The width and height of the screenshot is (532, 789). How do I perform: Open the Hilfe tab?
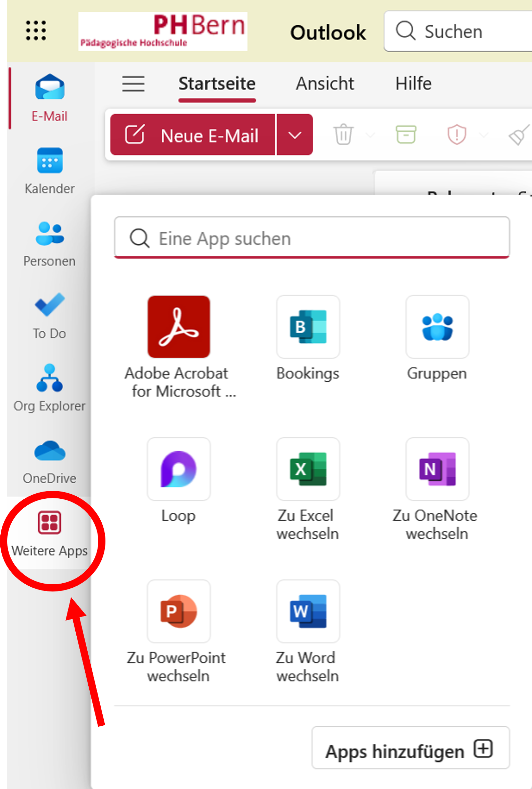pyautogui.click(x=413, y=84)
